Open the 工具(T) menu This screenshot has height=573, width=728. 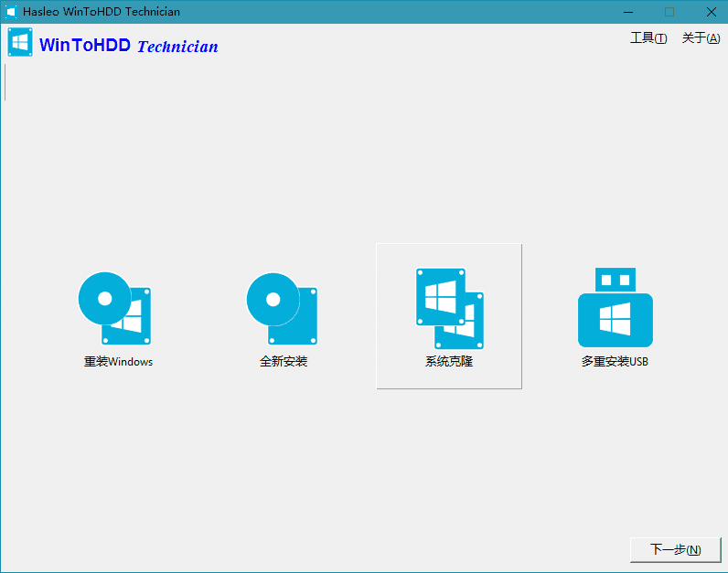[x=648, y=38]
